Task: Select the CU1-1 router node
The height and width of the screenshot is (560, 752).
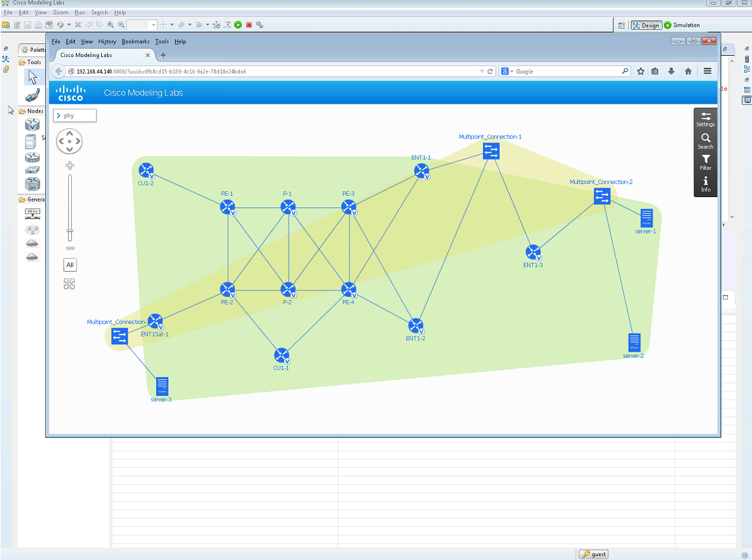Action: (x=281, y=355)
